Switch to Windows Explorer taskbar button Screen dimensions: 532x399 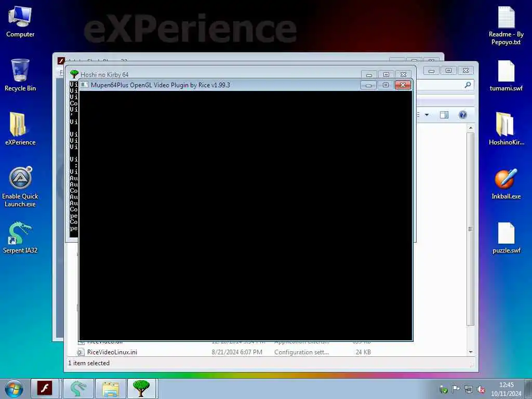click(111, 389)
